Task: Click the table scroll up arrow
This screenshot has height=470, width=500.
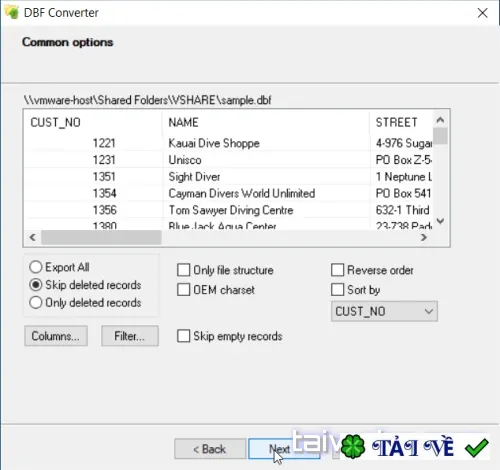Action: tap(440, 120)
